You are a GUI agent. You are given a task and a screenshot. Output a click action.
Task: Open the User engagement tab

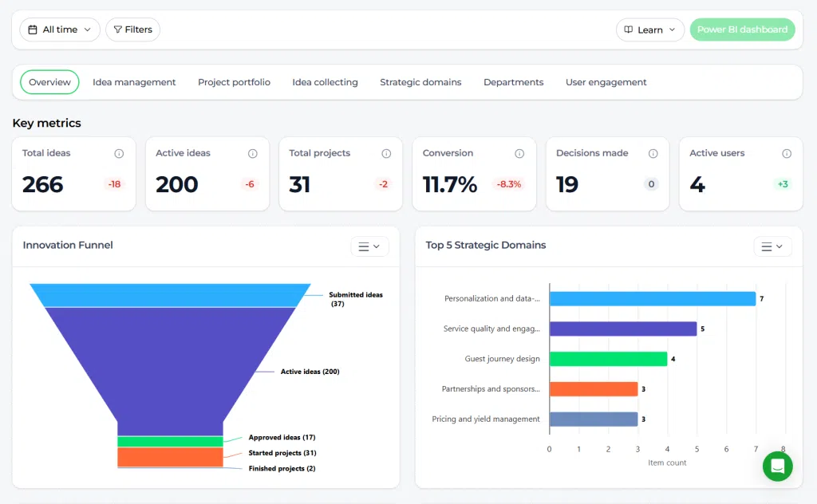click(x=606, y=82)
